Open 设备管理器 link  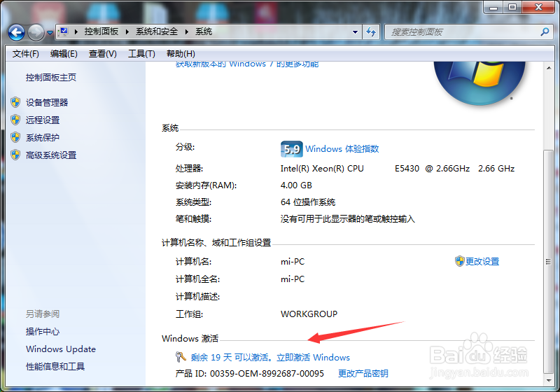(47, 102)
